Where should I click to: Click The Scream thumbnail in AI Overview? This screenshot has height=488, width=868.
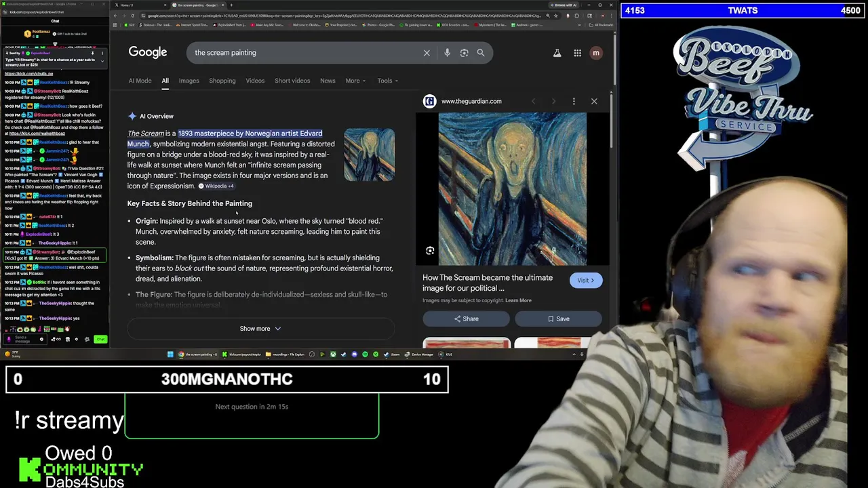369,155
